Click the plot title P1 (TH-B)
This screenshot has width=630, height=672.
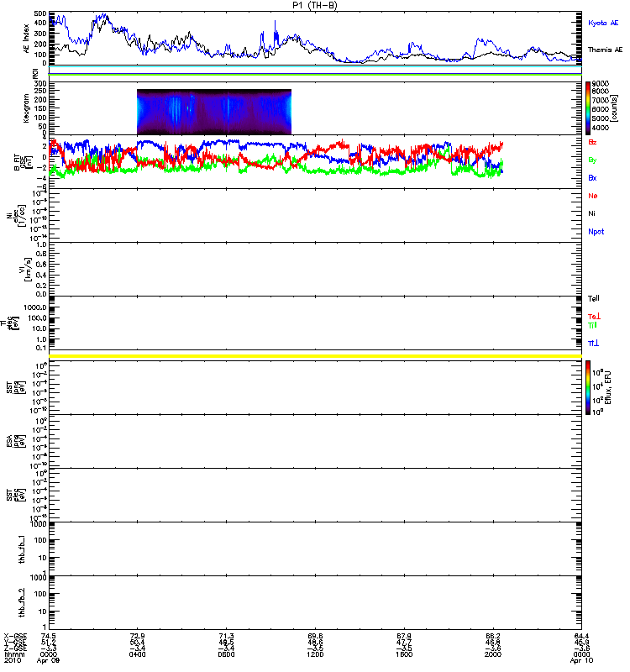click(314, 5)
